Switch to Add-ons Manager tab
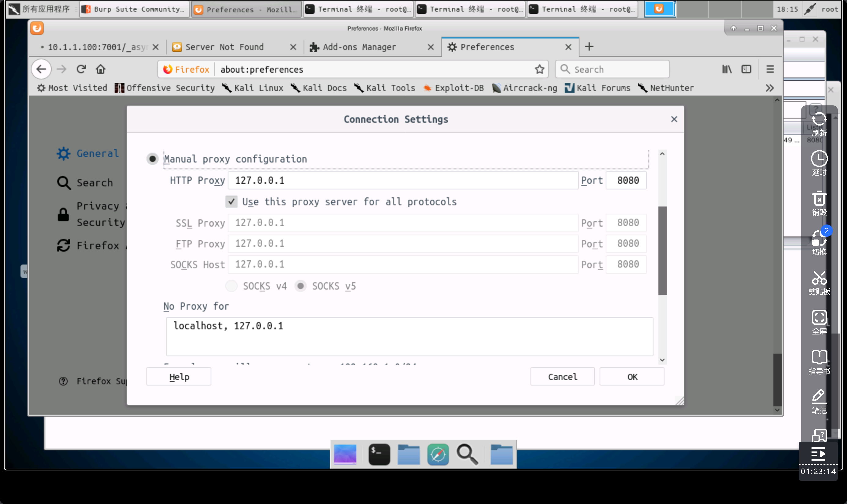 tap(359, 47)
